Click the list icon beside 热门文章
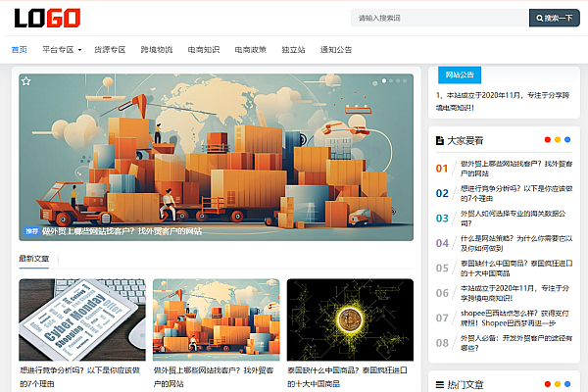The height and width of the screenshot is (392, 588). pos(440,385)
